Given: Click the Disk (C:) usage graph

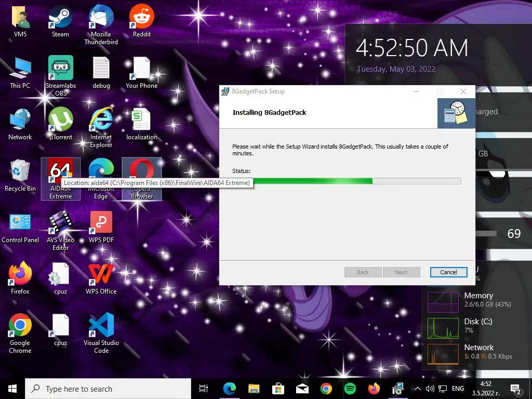Looking at the screenshot, I should [443, 328].
